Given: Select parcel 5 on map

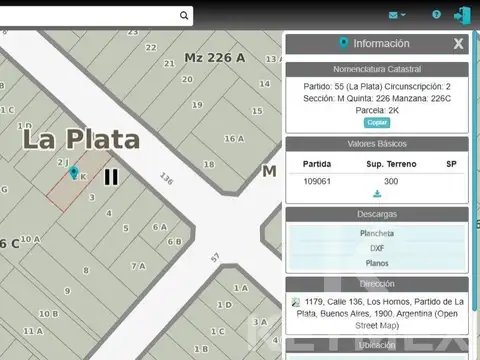Looking at the screenshot, I should pyautogui.click(x=126, y=228).
